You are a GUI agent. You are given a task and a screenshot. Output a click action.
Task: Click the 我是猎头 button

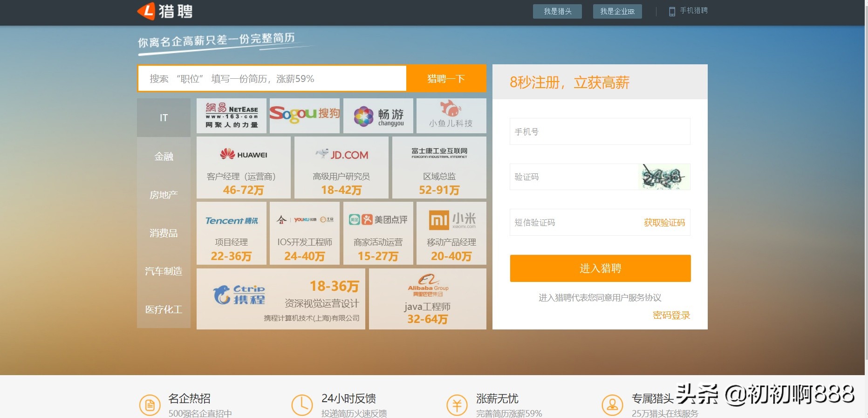pos(557,11)
